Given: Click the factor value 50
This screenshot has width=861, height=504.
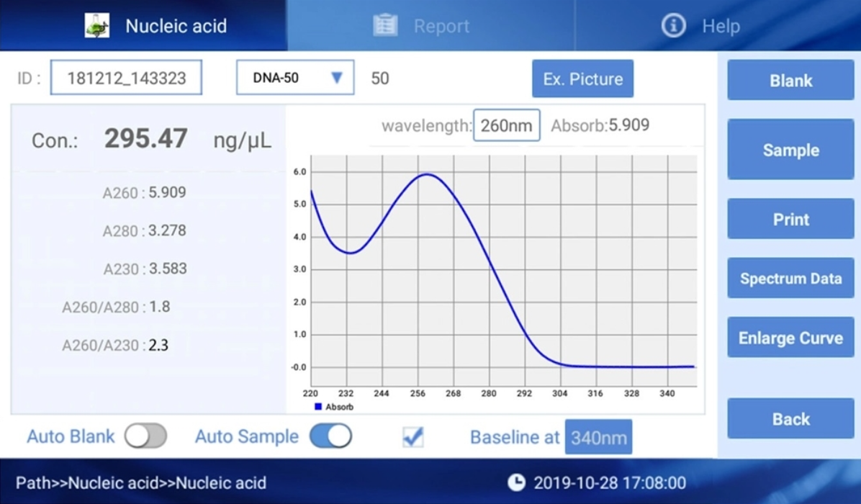Looking at the screenshot, I should (x=380, y=78).
